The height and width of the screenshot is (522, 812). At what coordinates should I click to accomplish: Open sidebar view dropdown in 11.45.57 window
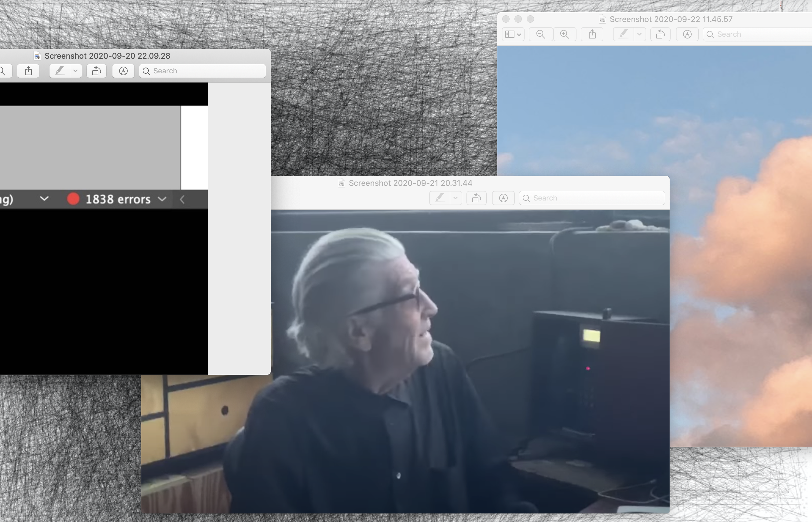[513, 34]
